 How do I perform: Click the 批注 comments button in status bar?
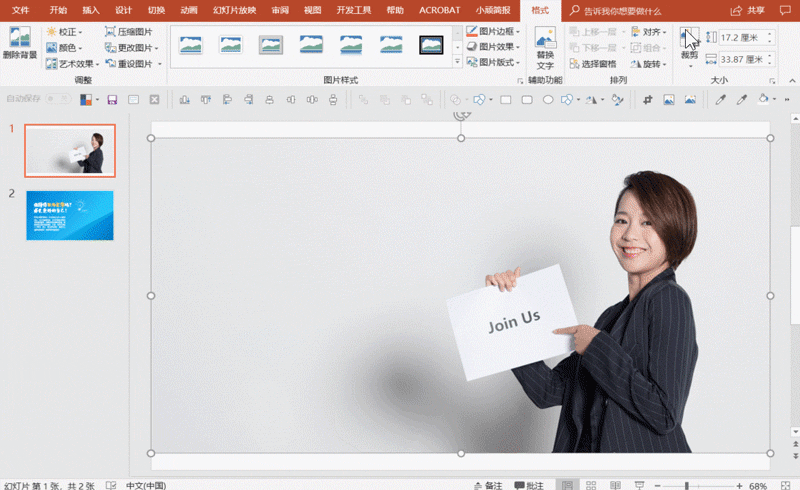[529, 485]
